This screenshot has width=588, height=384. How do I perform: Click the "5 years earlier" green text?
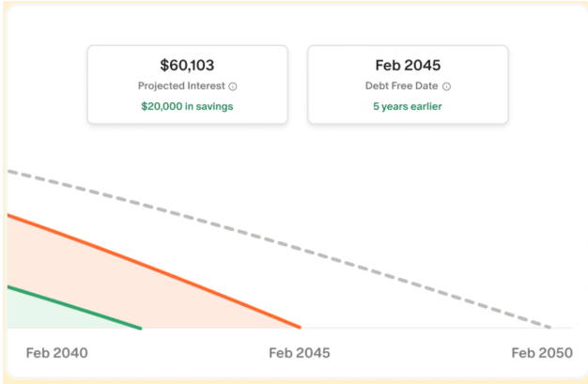coord(408,106)
